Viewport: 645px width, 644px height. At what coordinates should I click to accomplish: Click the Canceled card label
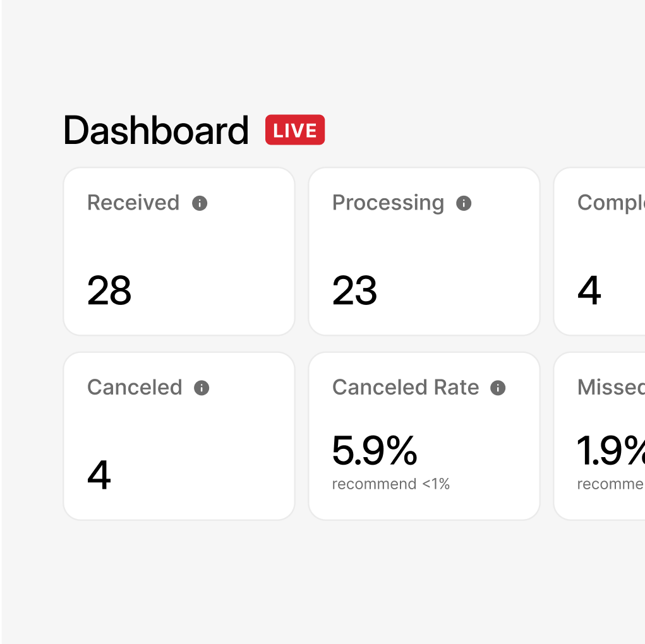(135, 387)
